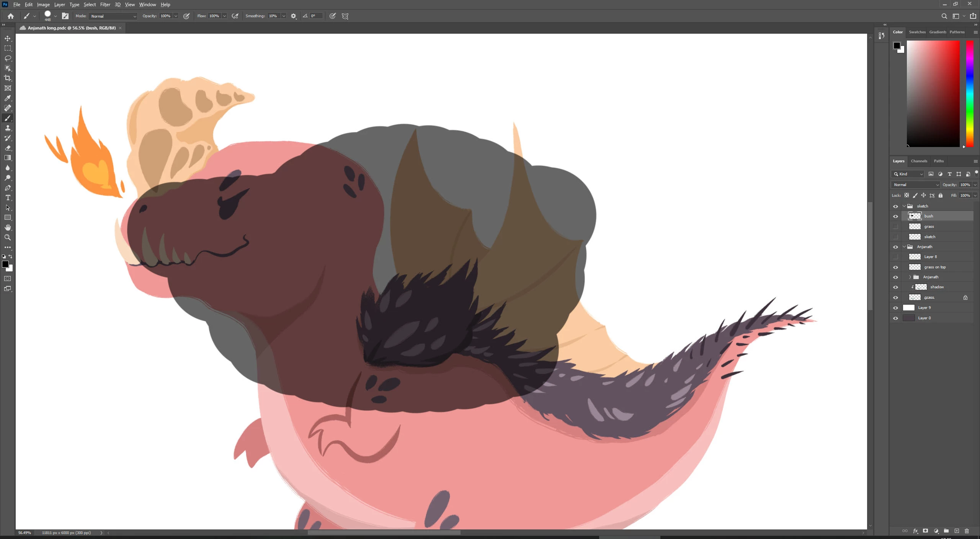Screen dimensions: 980x539
Task: Create a new layer
Action: [957, 531]
